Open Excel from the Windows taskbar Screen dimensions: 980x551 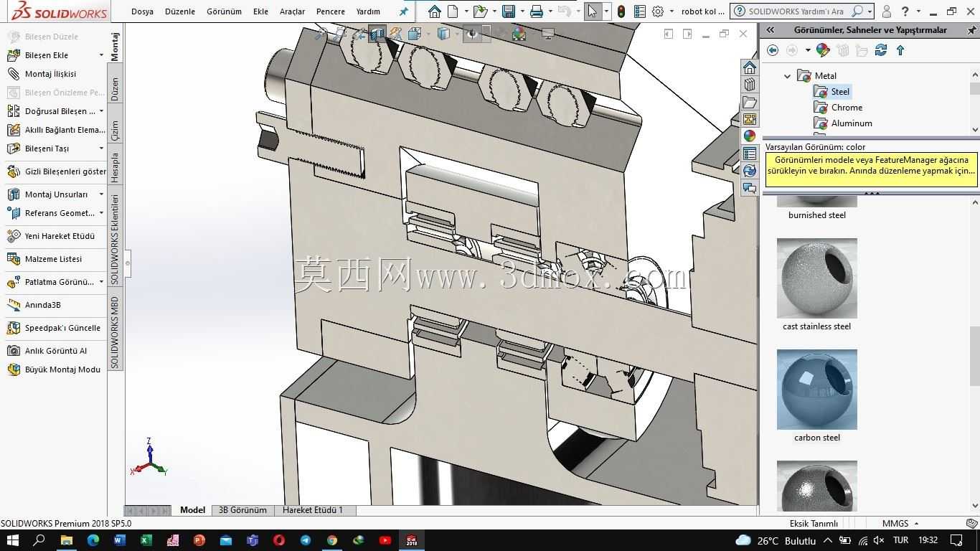click(146, 540)
